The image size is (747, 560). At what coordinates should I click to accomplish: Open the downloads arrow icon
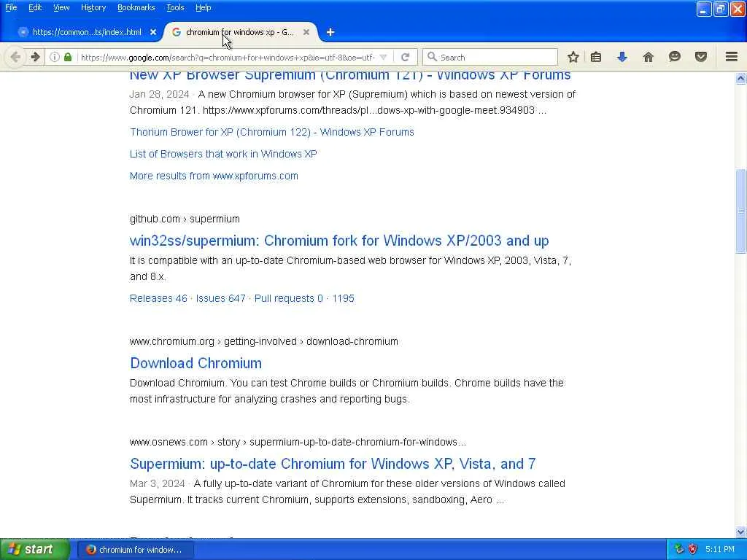(x=622, y=57)
